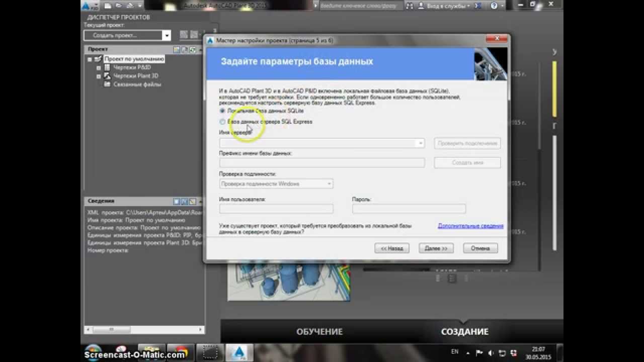The height and width of the screenshot is (362, 644).
Task: Switch to the 'ОБУЧЕНИЕ' bottom tab
Action: click(319, 332)
